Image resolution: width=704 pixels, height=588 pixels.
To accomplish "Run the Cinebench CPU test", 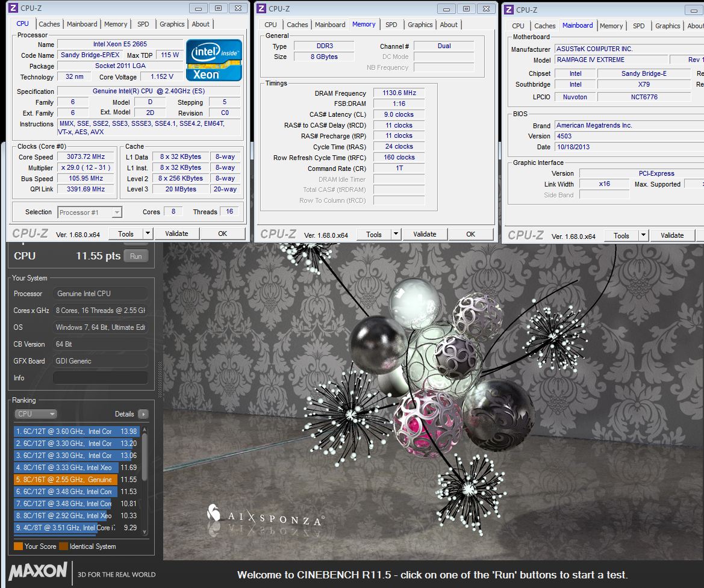I will tap(136, 256).
